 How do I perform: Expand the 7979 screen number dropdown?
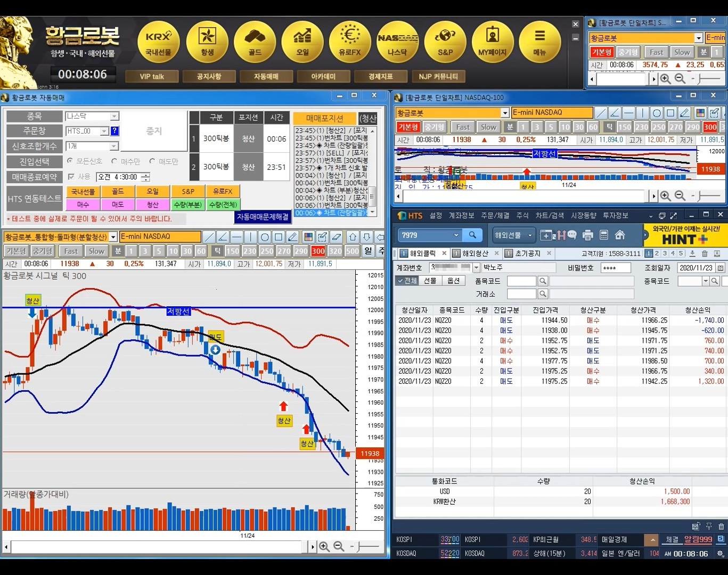click(x=456, y=235)
